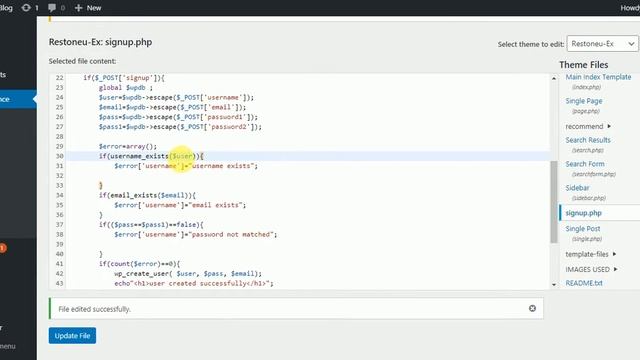The height and width of the screenshot is (360, 640).
Task: Click line 42 wp_create_user code
Action: point(188,274)
